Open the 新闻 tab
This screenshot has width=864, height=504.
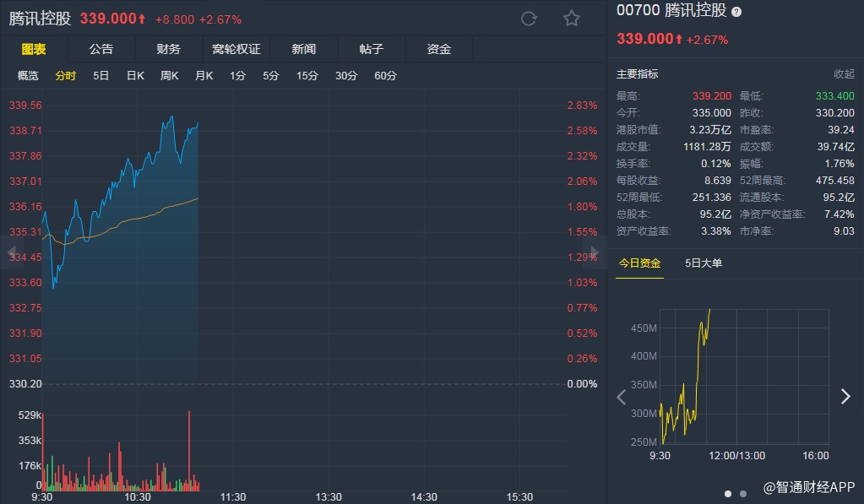(x=303, y=49)
